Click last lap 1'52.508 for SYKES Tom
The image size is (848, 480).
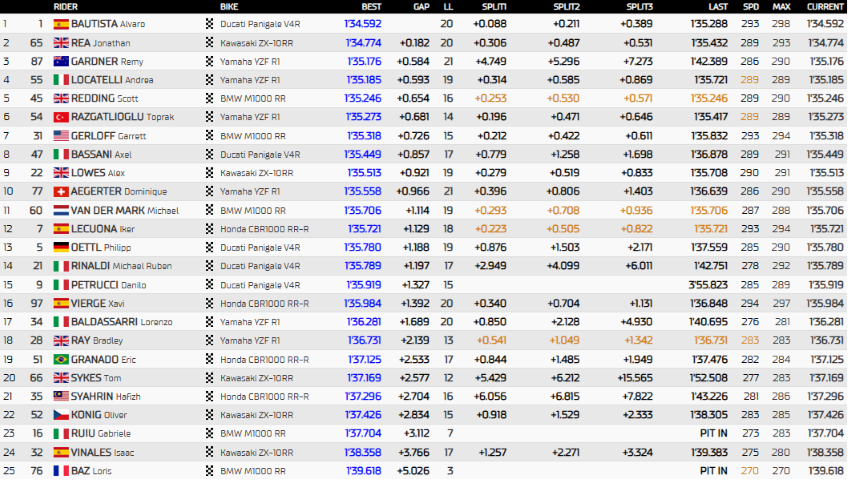pos(709,377)
